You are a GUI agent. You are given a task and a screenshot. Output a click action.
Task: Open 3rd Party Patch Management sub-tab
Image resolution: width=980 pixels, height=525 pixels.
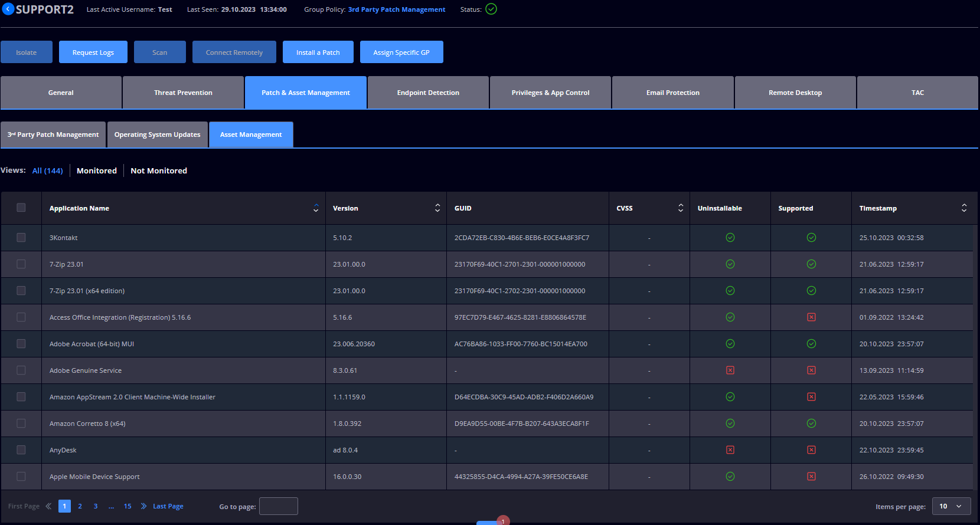[53, 134]
